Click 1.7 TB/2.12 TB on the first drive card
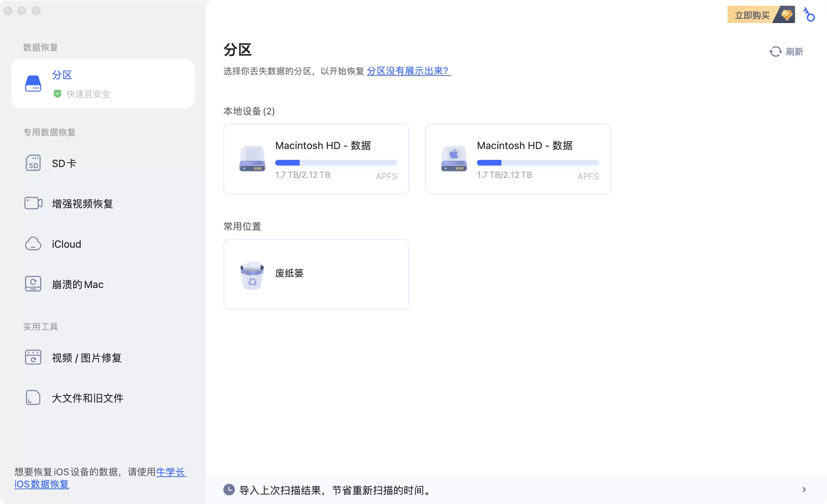The width and height of the screenshot is (827, 504). click(303, 175)
